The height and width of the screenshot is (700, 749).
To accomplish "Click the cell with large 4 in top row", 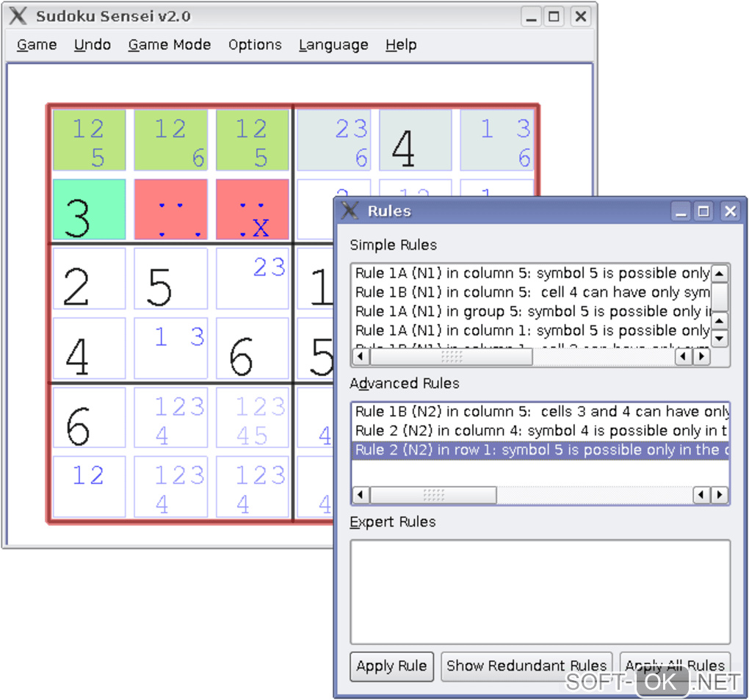I will [416, 140].
